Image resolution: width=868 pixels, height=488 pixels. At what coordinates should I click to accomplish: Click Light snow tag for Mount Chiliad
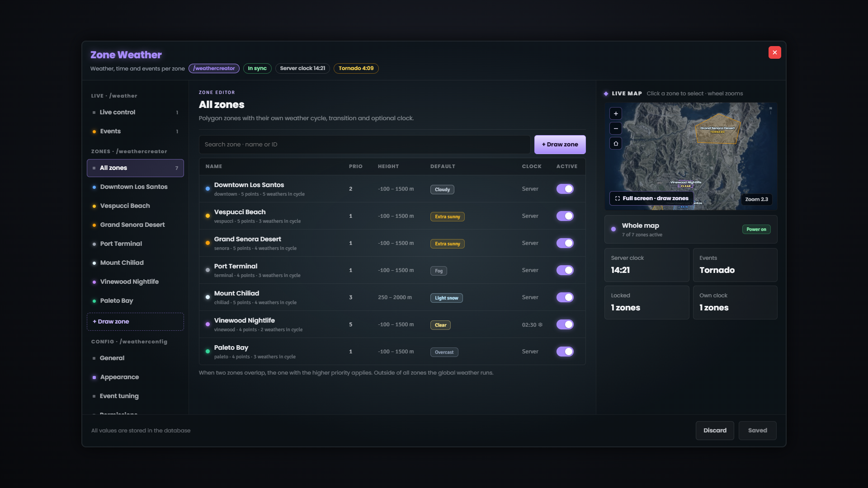(446, 298)
